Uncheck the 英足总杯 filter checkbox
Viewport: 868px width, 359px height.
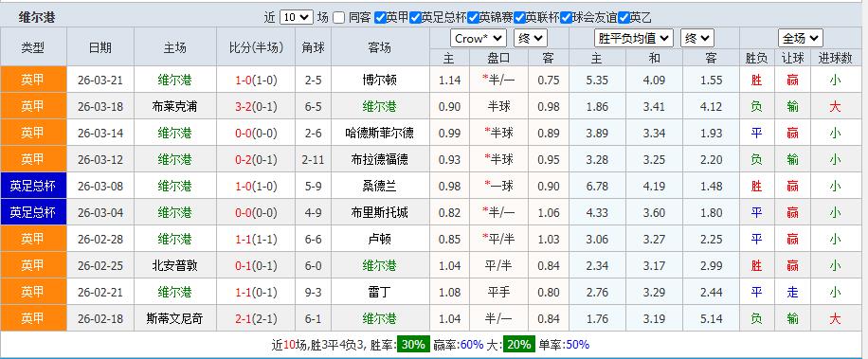[415, 18]
